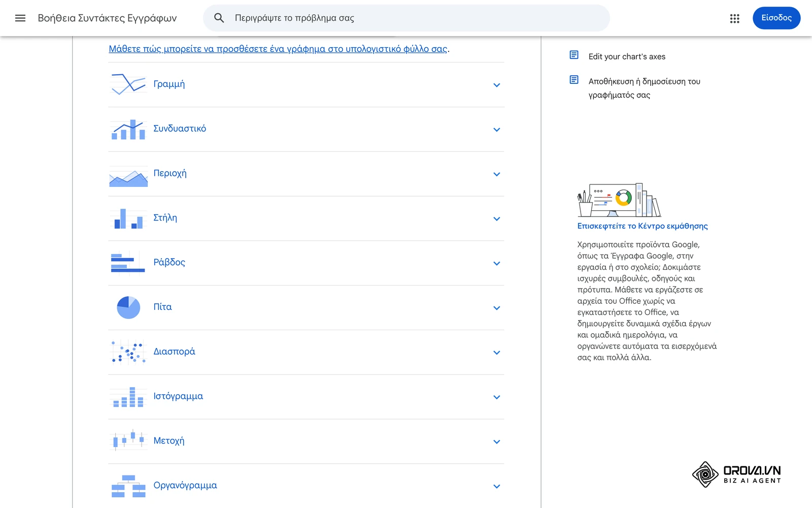
Task: Click the pie chart icon beside Πίτα
Action: pyautogui.click(x=128, y=307)
